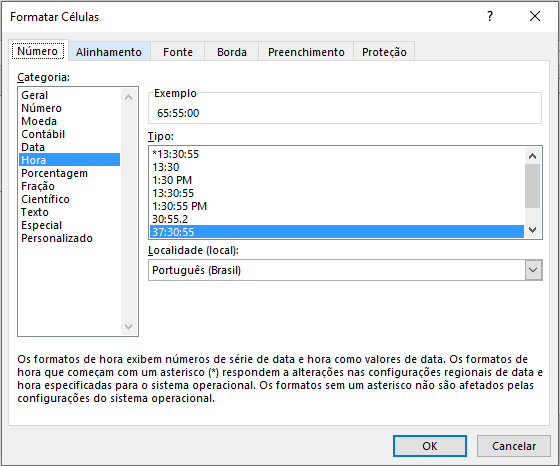Select the highlighted Hora category
The width and height of the screenshot is (560, 466).
pyautogui.click(x=69, y=160)
